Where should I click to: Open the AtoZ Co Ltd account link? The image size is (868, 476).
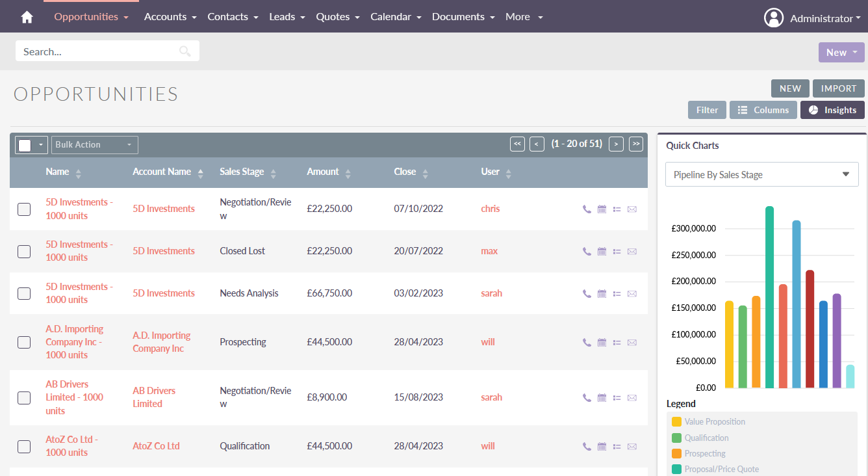(x=156, y=446)
